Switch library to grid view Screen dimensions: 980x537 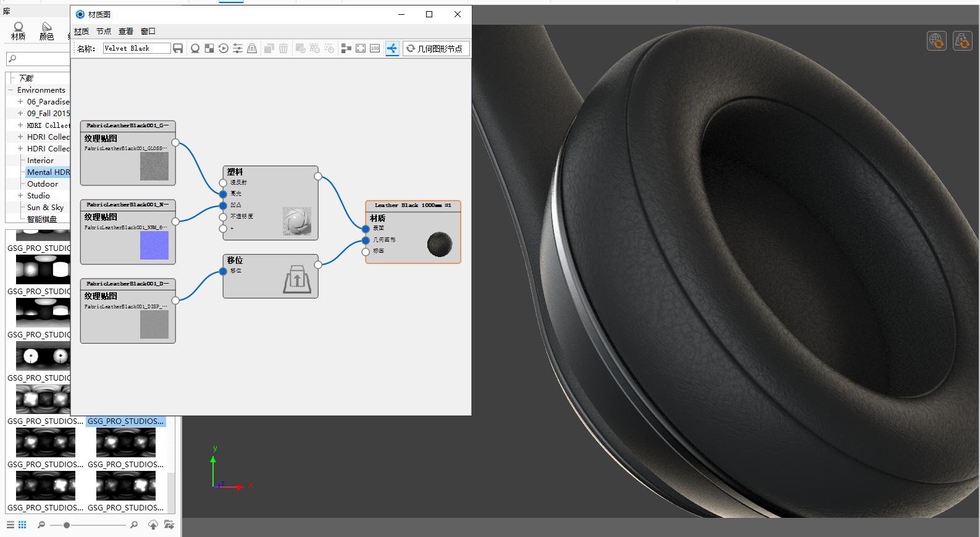(x=22, y=525)
